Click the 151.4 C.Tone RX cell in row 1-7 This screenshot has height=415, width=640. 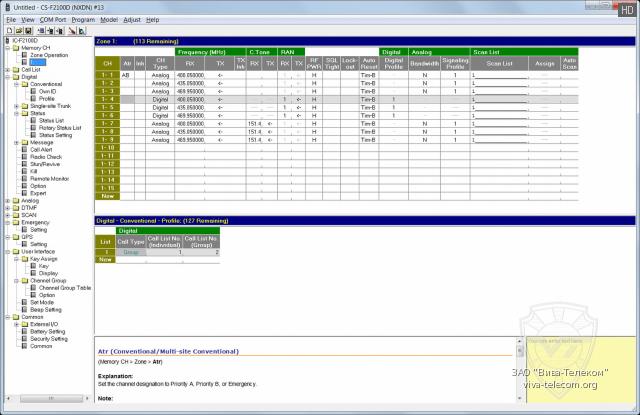tap(254, 124)
